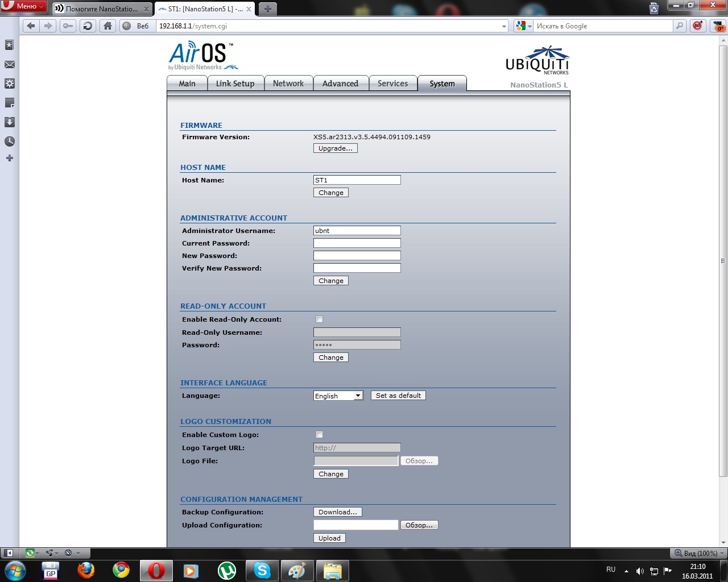Click the Set as default language button
Image resolution: width=728 pixels, height=582 pixels.
[398, 396]
